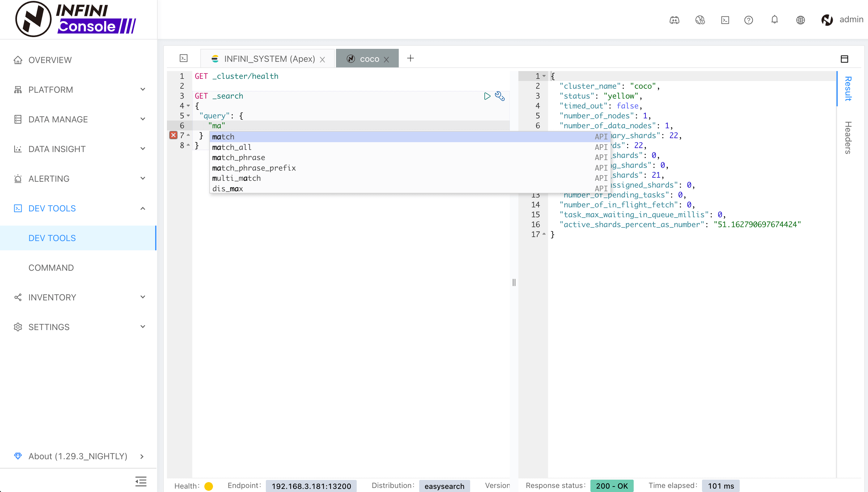Click the pane divider handle between editors
Image resolution: width=868 pixels, height=492 pixels.
point(514,282)
